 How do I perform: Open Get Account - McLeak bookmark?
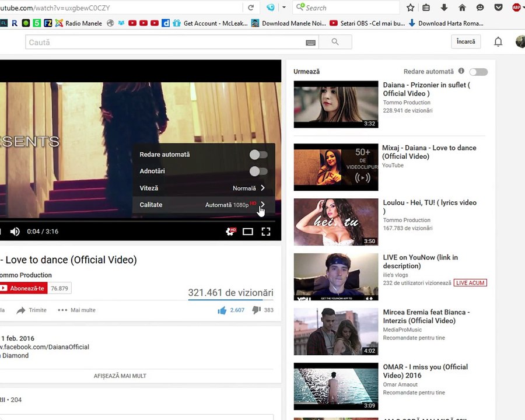click(x=210, y=23)
